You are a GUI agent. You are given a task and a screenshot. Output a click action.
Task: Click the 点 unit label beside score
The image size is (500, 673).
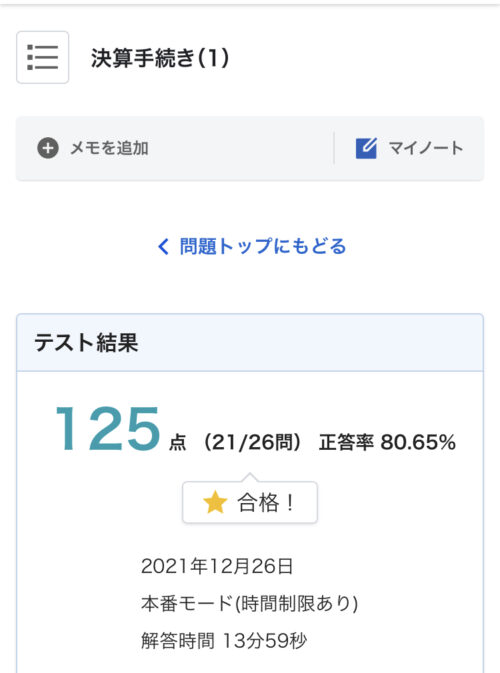[178, 443]
